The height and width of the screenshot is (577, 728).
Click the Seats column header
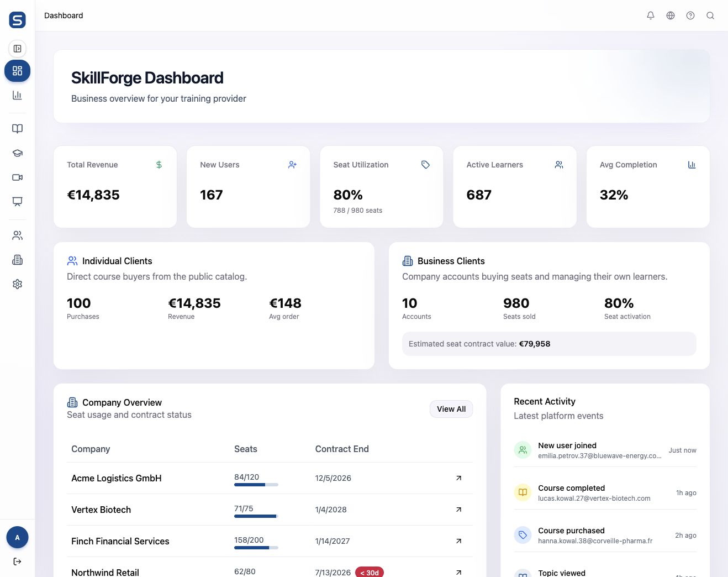click(x=246, y=449)
